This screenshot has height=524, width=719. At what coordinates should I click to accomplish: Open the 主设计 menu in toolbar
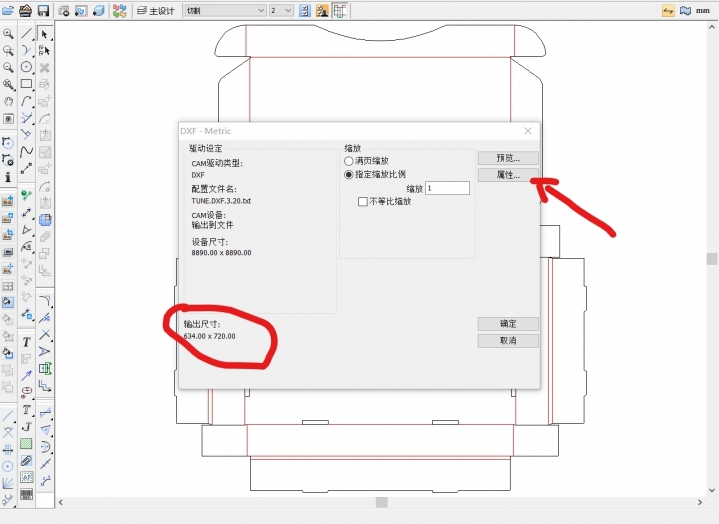(x=155, y=11)
